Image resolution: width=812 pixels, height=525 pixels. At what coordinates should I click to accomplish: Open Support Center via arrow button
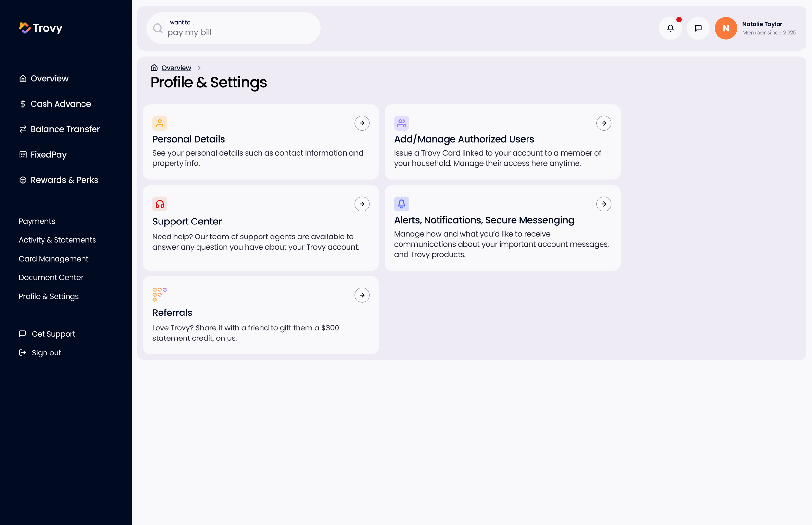pos(362,204)
